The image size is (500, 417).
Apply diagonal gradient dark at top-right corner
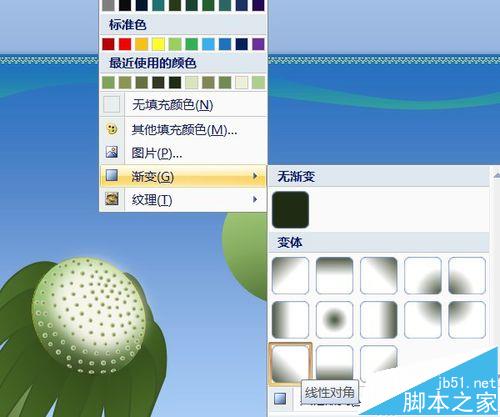click(x=379, y=275)
